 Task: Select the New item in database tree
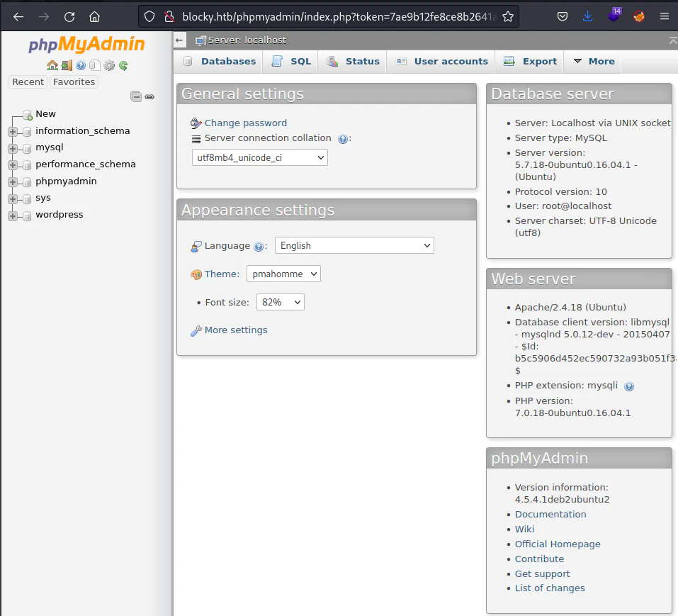point(45,113)
